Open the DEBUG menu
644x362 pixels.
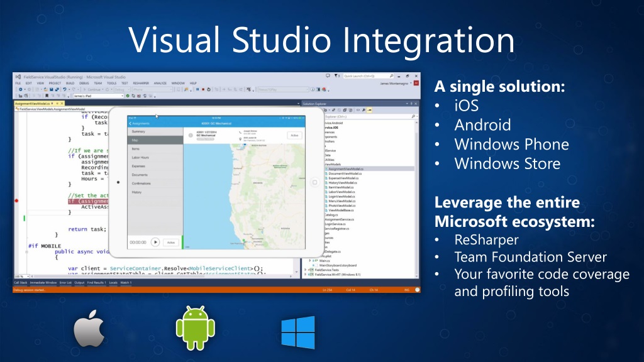pos(84,83)
